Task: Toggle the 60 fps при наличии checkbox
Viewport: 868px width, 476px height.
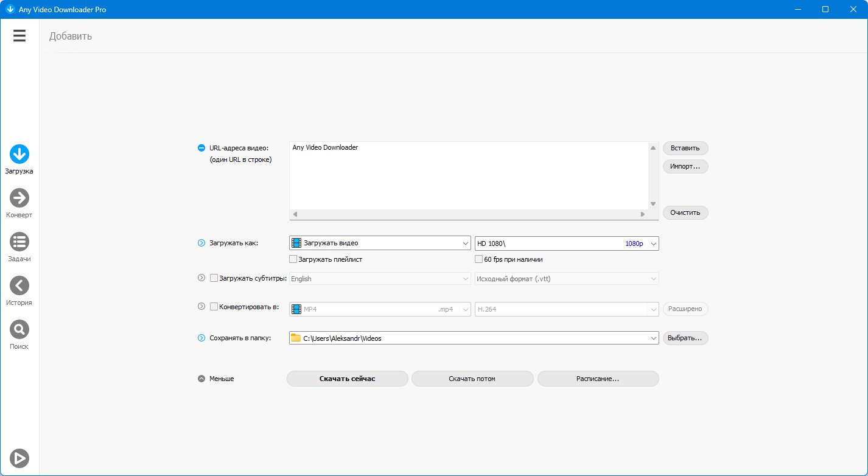Action: tap(478, 259)
